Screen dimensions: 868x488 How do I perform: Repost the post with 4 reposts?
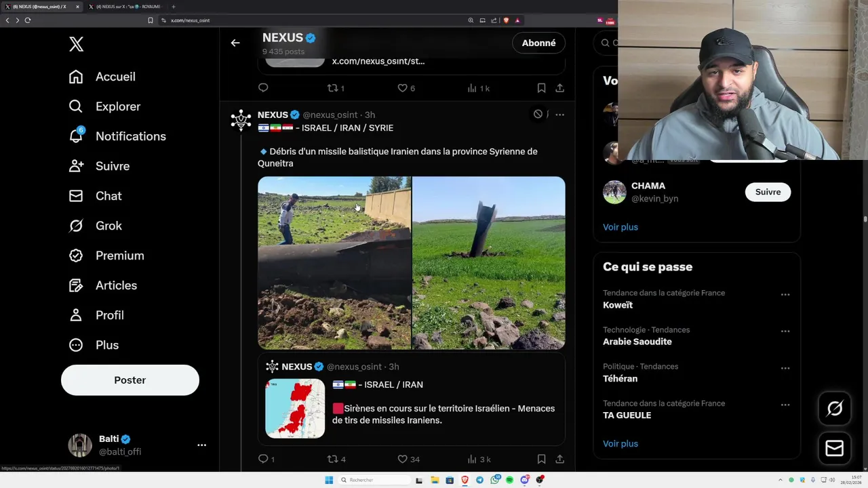(x=336, y=459)
